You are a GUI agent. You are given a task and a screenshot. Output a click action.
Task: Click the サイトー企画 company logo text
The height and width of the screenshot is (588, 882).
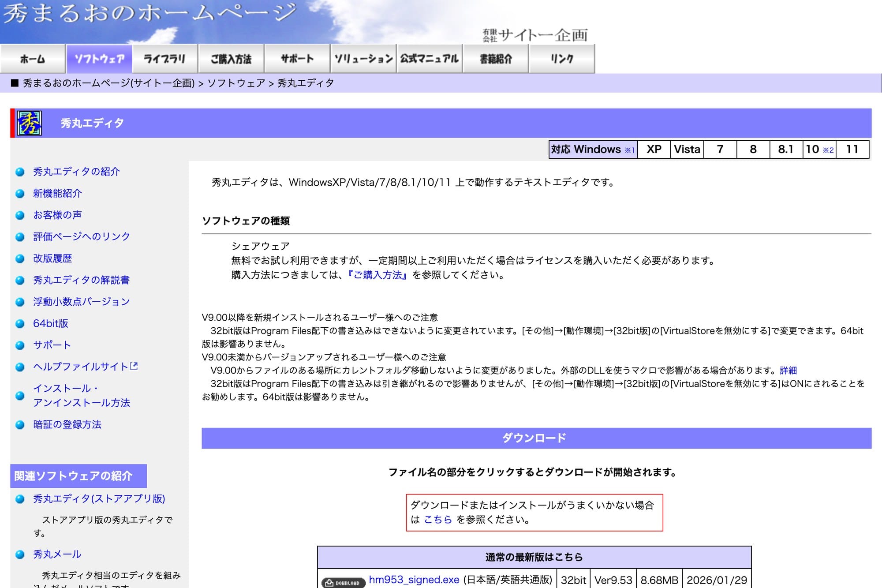tap(535, 35)
